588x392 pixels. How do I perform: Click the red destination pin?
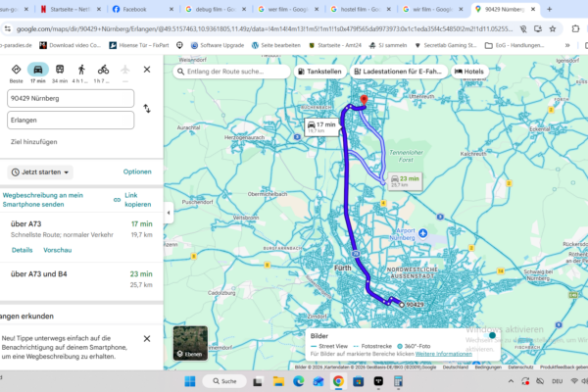(x=364, y=100)
